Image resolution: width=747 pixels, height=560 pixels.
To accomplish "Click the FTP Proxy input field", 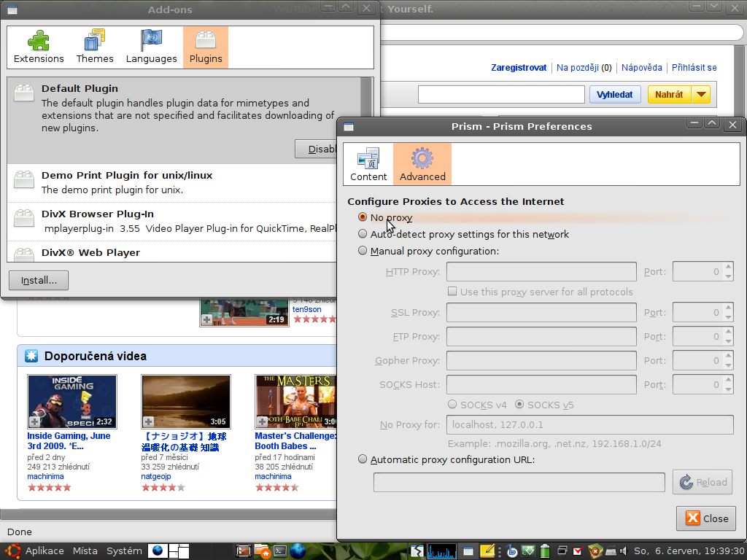I will point(541,337).
